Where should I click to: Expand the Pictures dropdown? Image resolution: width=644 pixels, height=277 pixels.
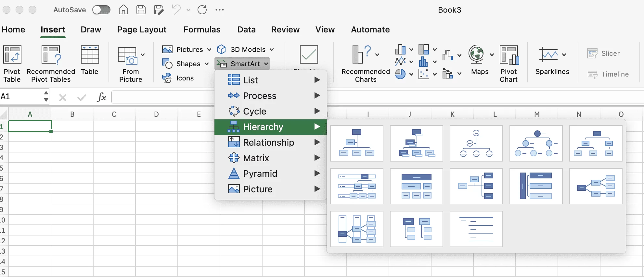tap(209, 50)
